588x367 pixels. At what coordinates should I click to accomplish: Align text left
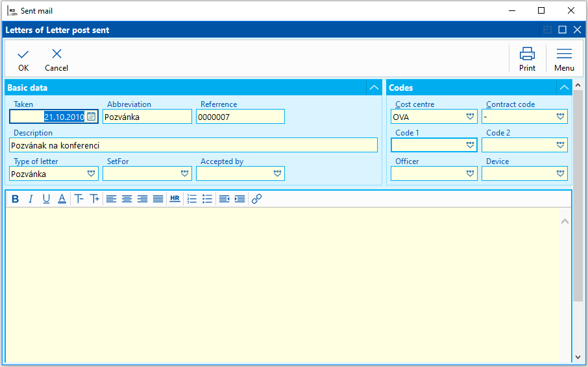point(112,199)
